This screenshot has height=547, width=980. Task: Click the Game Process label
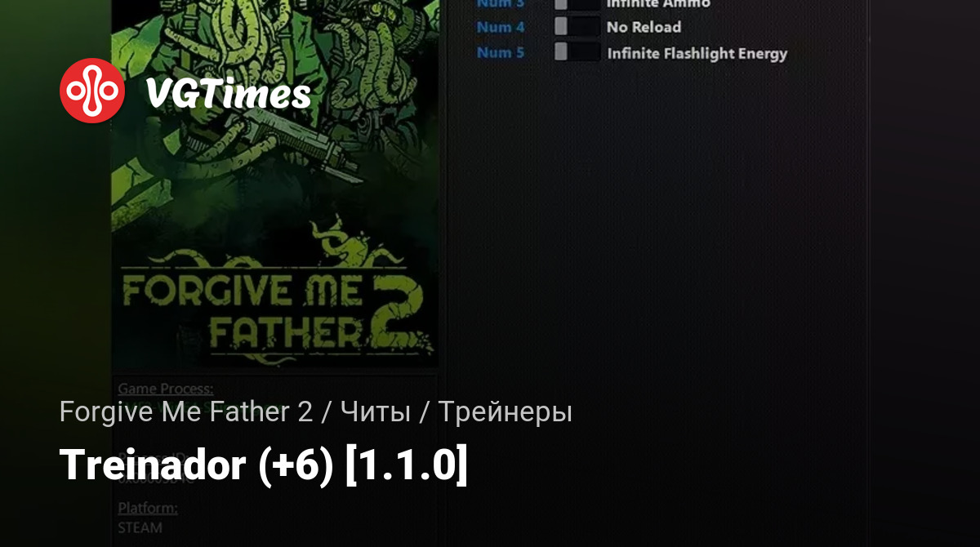coord(166,389)
